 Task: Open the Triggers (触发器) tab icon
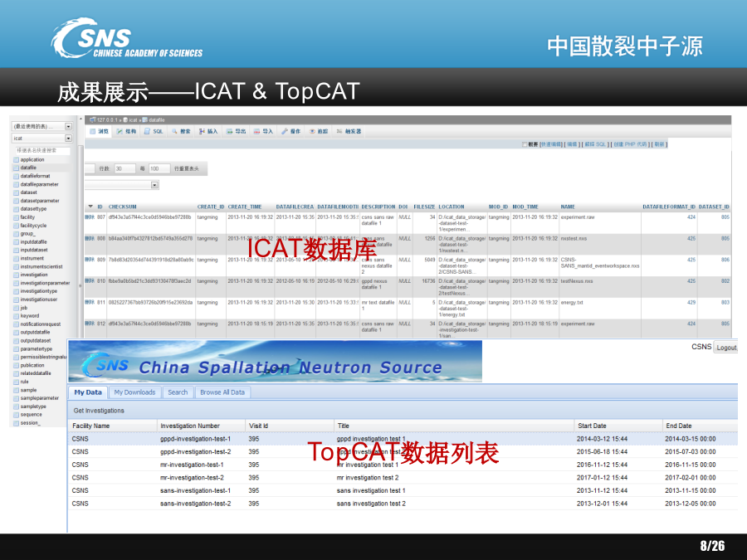(339, 131)
